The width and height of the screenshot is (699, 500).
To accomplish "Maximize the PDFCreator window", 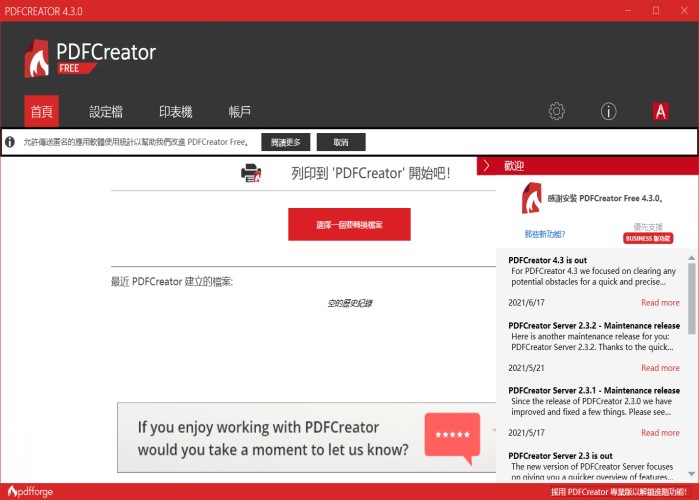I will click(656, 11).
